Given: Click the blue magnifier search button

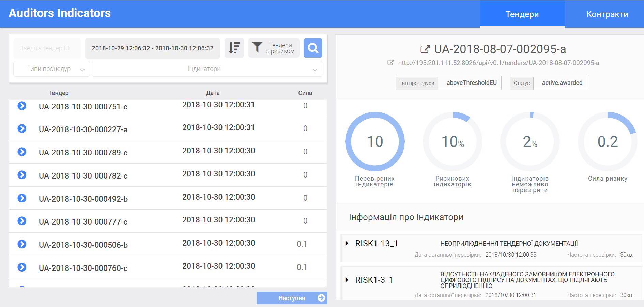Looking at the screenshot, I should coord(312,48).
